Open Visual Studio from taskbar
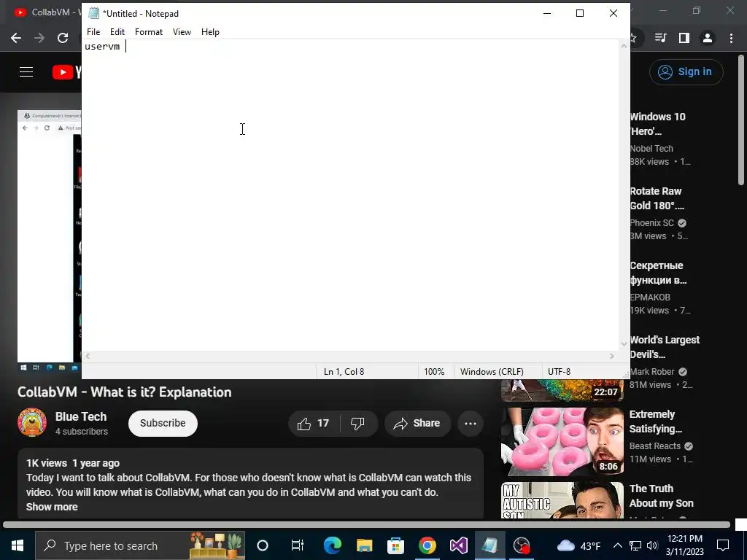 pos(458,545)
